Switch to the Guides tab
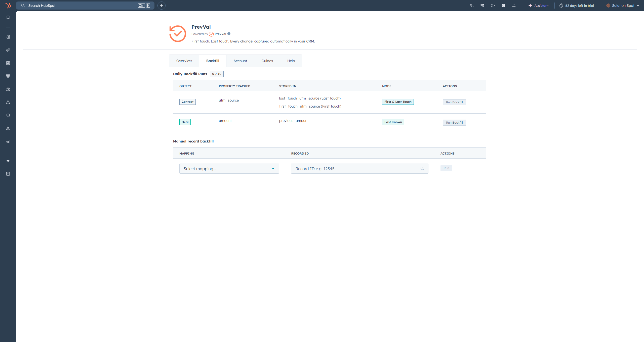Image resolution: width=644 pixels, height=342 pixels. 267,61
